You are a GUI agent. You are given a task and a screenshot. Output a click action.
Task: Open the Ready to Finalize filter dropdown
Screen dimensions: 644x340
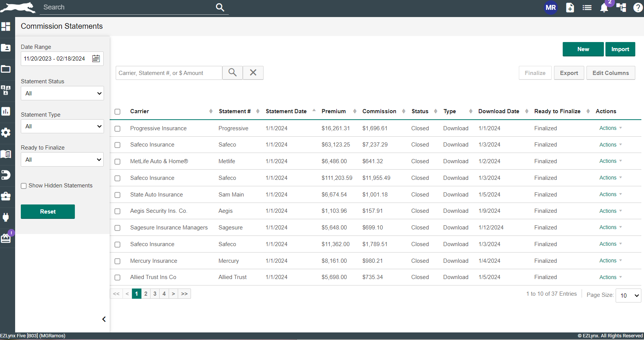click(62, 159)
